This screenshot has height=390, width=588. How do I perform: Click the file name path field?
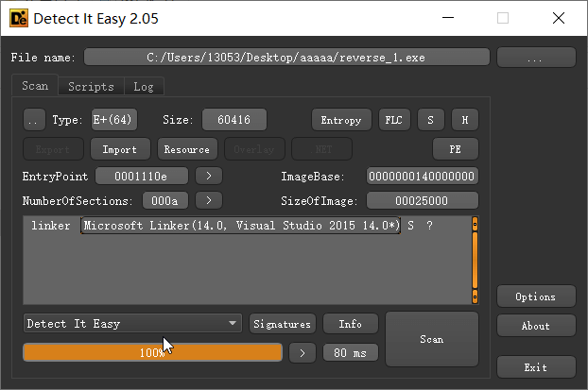[x=286, y=57]
